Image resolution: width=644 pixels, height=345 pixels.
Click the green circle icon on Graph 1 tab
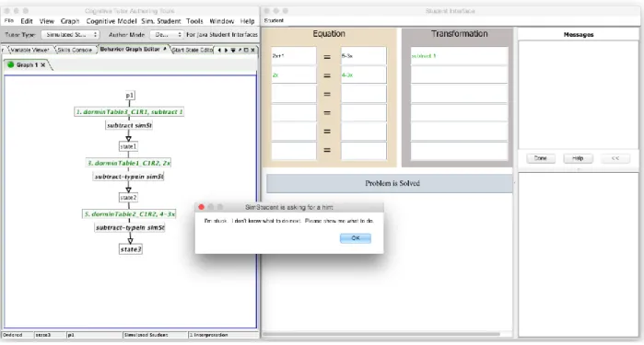(x=11, y=64)
